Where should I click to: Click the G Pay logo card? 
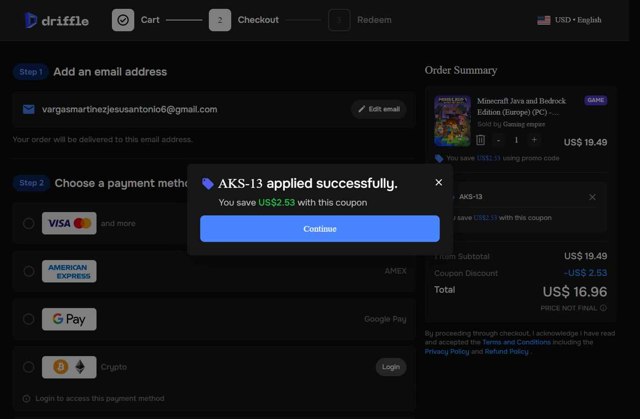[69, 319]
